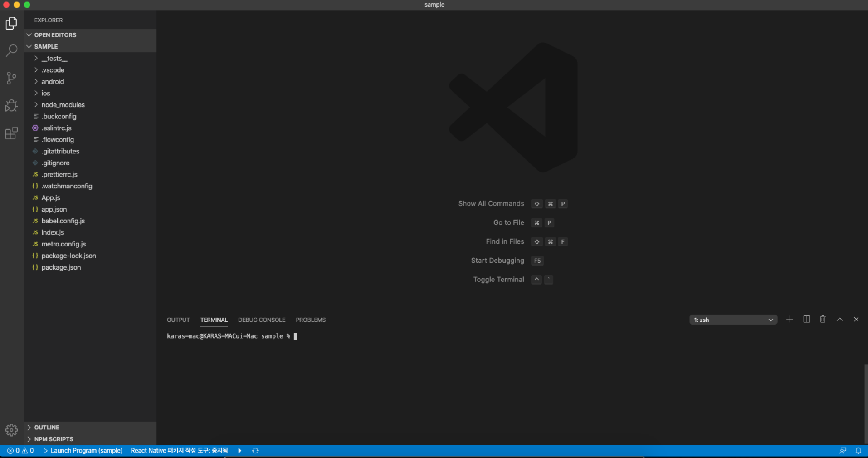The width and height of the screenshot is (868, 458).
Task: Start React Native packager play icon
Action: pyautogui.click(x=239, y=451)
